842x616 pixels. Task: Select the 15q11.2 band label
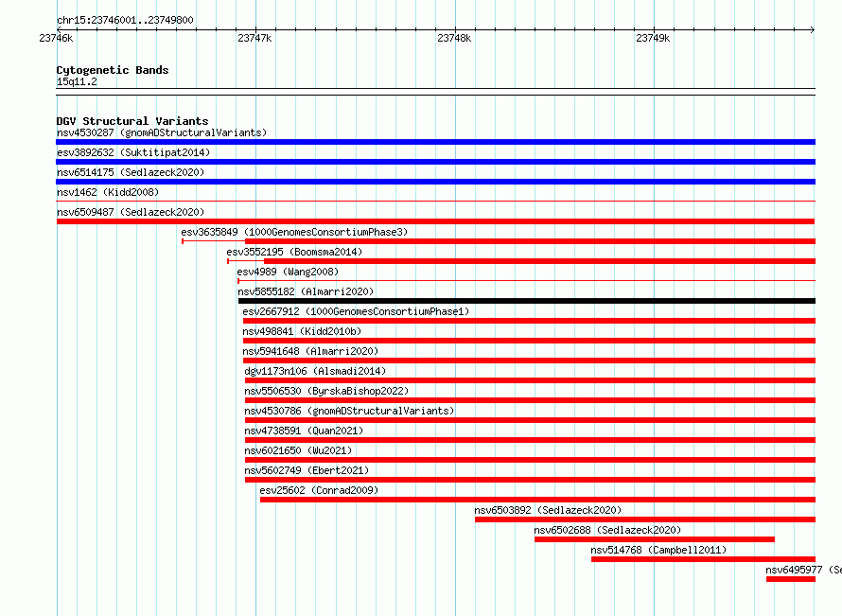[77, 81]
